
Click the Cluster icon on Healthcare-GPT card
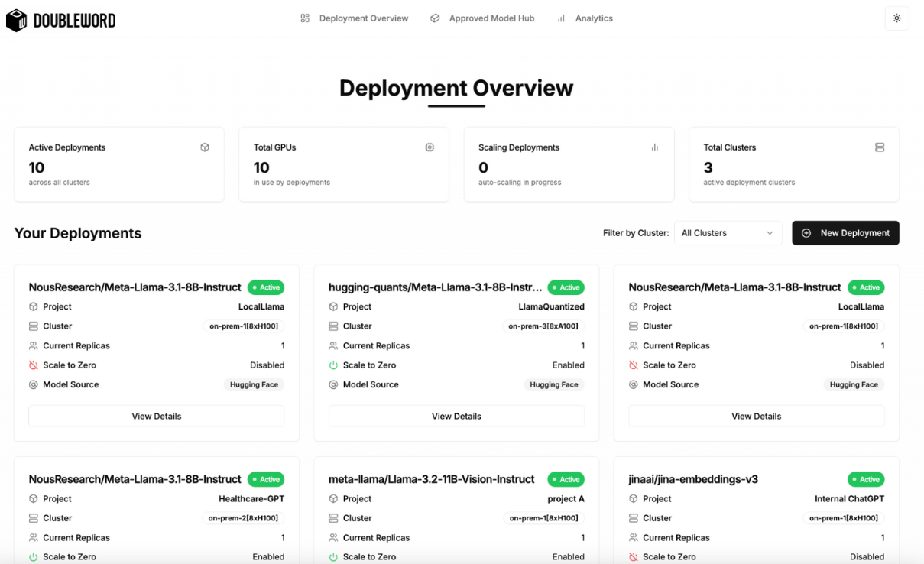(33, 517)
